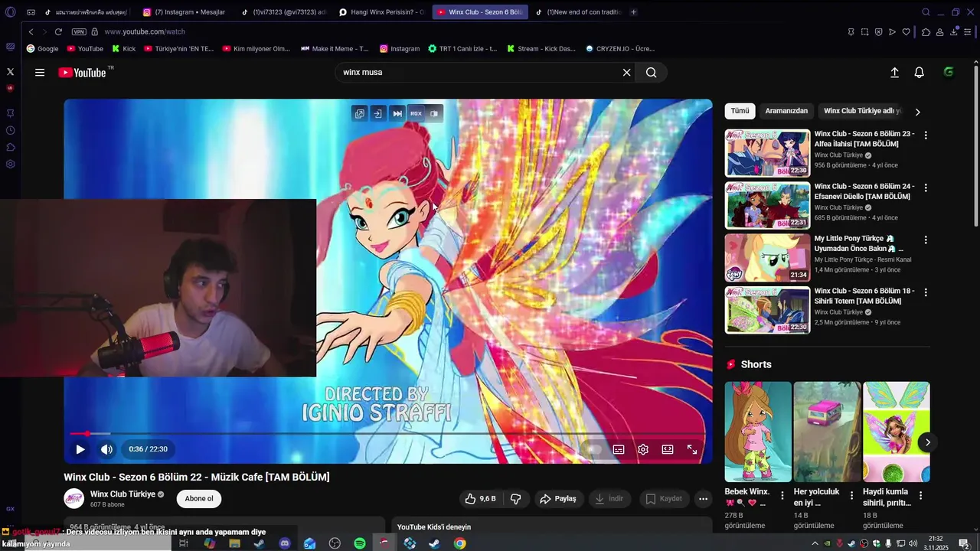Image resolution: width=980 pixels, height=551 pixels.
Task: Select the 'Tümü' filter chip
Action: [740, 111]
